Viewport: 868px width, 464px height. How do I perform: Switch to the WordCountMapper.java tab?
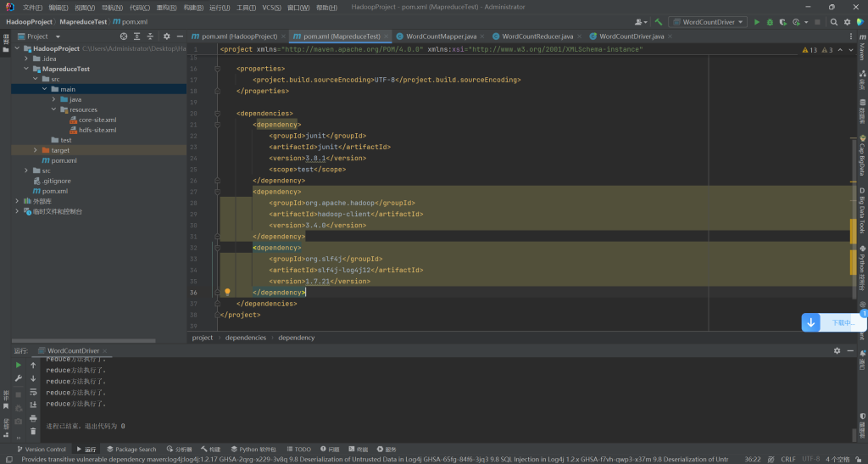tap(436, 36)
